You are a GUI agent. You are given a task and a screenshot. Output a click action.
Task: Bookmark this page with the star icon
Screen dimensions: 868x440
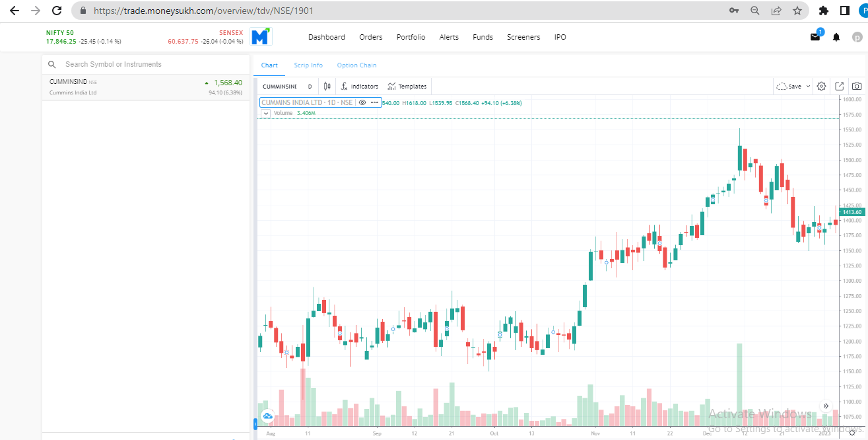point(797,11)
